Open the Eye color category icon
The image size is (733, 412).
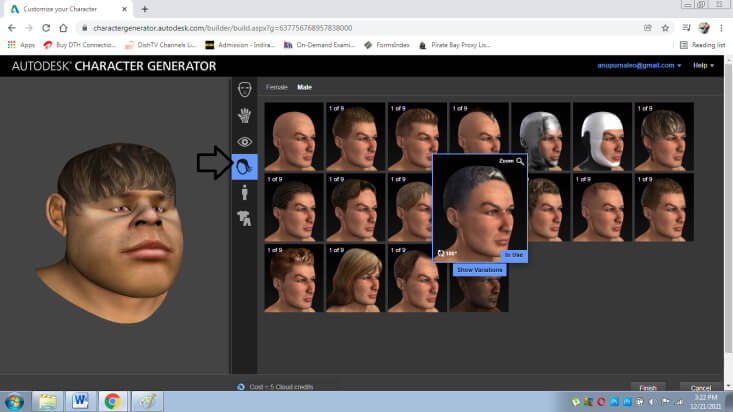coord(244,141)
